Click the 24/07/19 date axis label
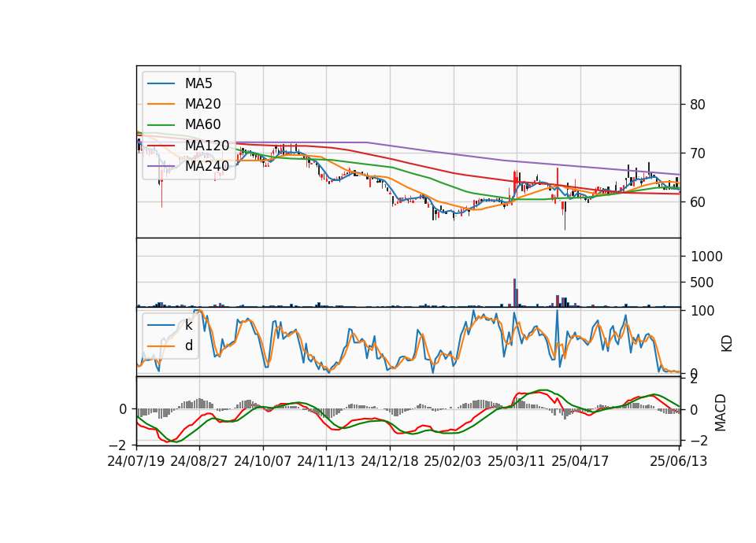The width and height of the screenshot is (756, 543). [x=136, y=461]
